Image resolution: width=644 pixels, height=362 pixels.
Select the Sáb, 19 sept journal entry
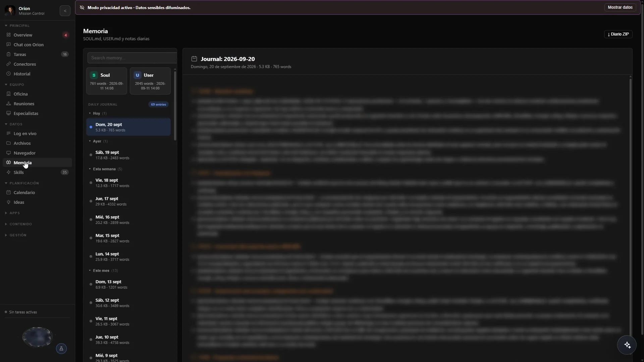pyautogui.click(x=128, y=155)
